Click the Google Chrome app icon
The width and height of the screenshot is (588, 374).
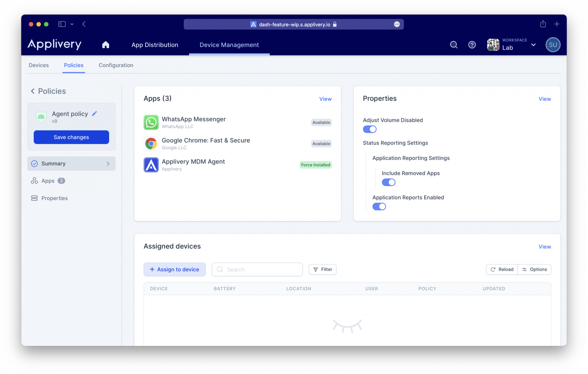tap(151, 144)
